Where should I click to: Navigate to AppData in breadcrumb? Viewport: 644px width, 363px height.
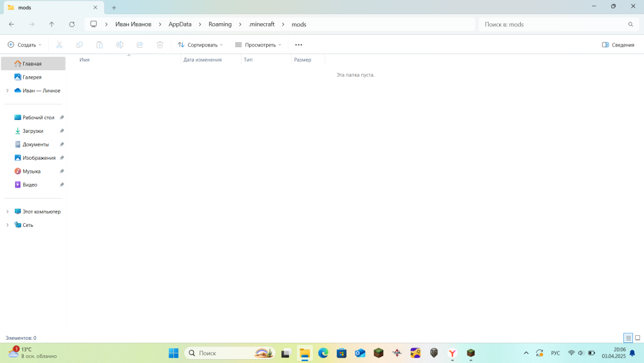coord(180,25)
